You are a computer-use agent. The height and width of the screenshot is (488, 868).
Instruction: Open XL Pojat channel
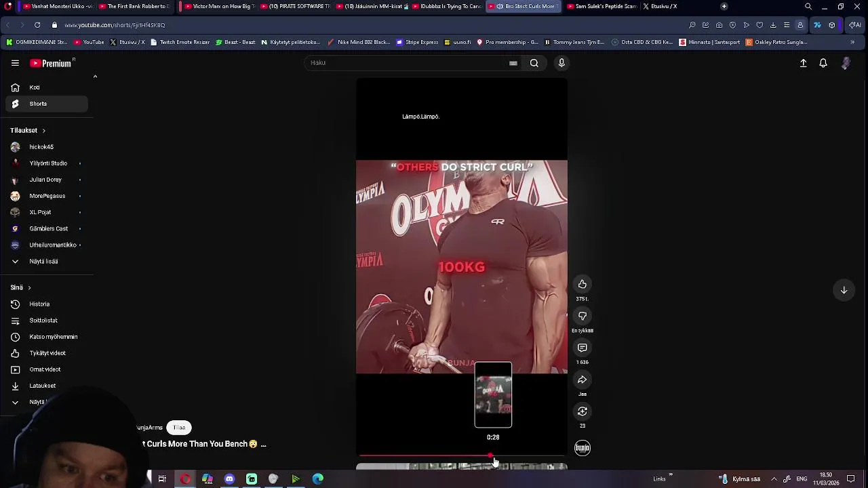(47, 212)
